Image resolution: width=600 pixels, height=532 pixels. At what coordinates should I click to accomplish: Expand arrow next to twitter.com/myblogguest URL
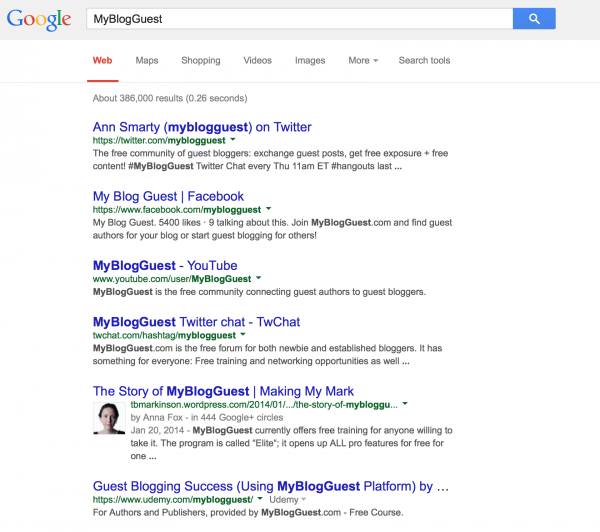click(233, 140)
